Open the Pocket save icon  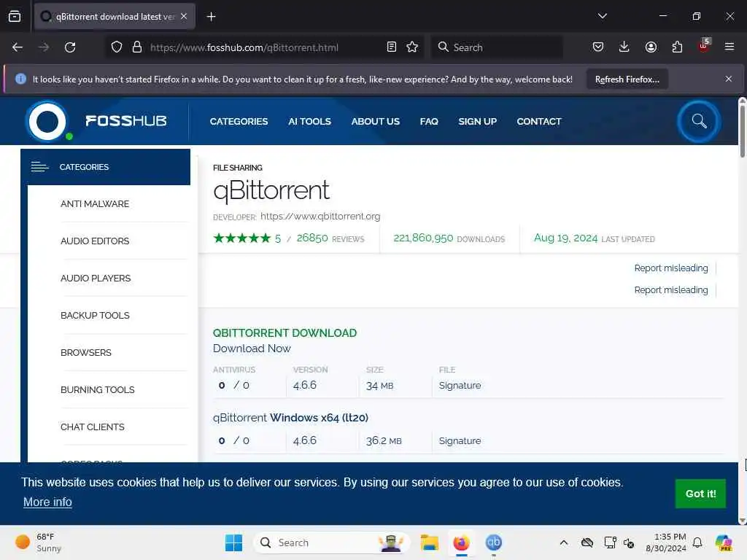click(598, 47)
